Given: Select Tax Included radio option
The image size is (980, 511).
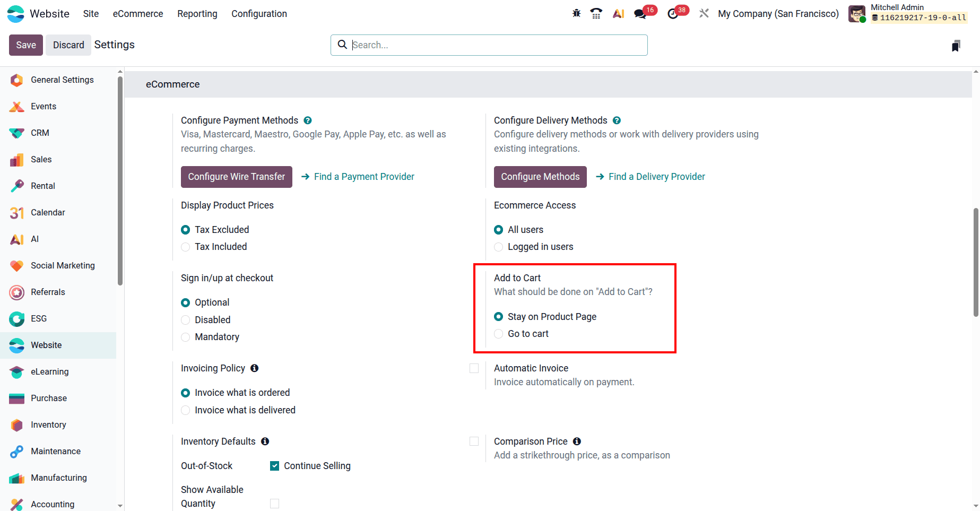Looking at the screenshot, I should tap(185, 247).
